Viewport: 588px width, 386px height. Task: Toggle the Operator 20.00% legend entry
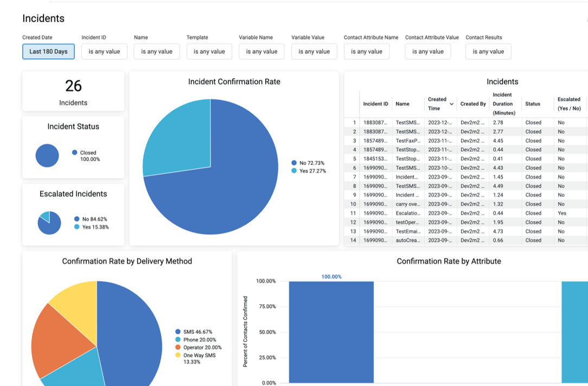click(199, 347)
